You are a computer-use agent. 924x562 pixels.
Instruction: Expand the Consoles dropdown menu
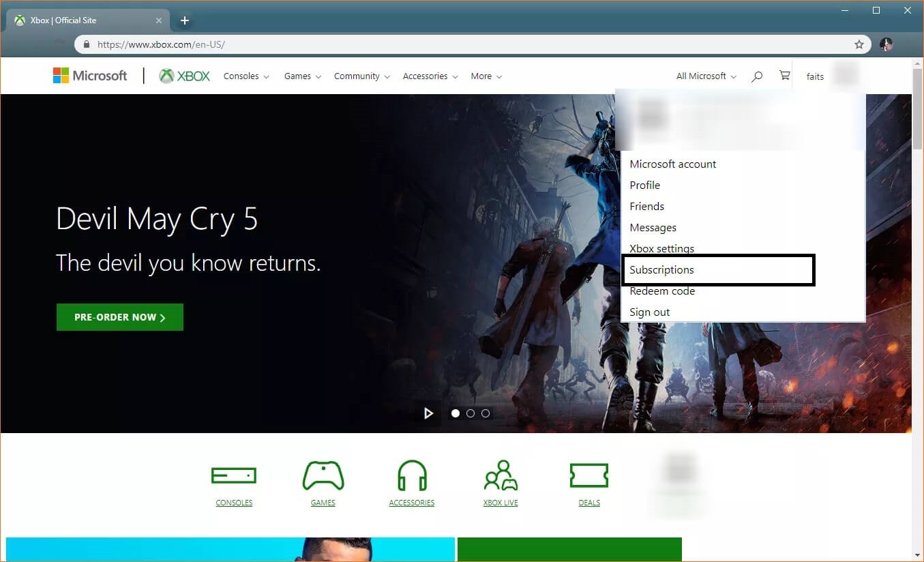pyautogui.click(x=246, y=76)
